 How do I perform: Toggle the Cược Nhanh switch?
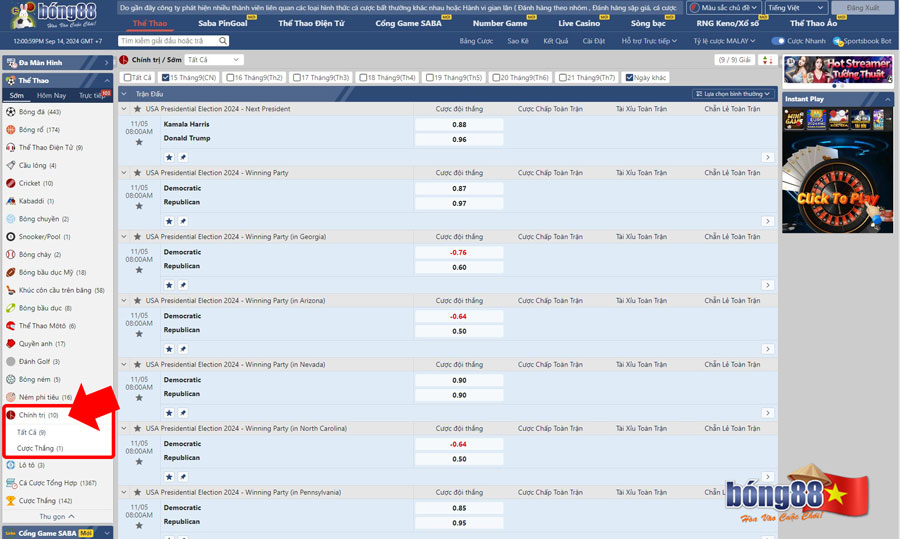(x=778, y=41)
